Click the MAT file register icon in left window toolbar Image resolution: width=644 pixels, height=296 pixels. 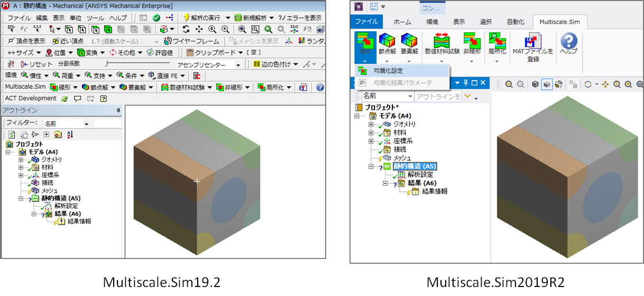[303, 87]
